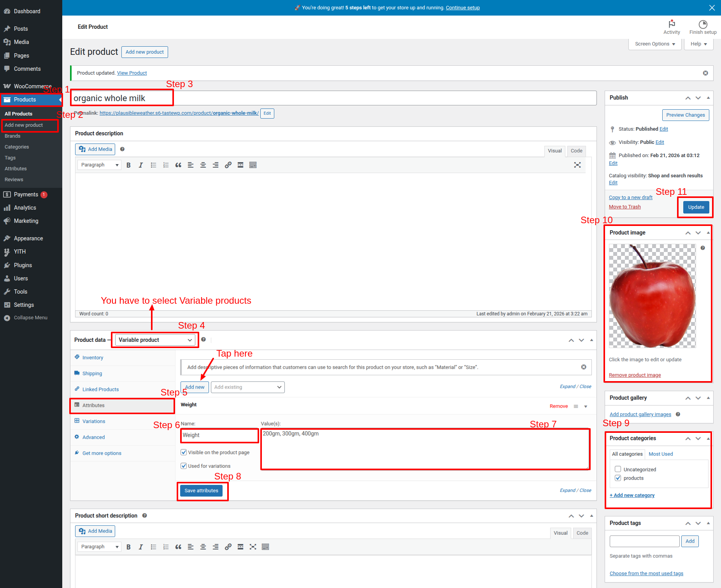721x588 pixels.
Task: Toggle Visible on the product page checkbox
Action: (184, 453)
